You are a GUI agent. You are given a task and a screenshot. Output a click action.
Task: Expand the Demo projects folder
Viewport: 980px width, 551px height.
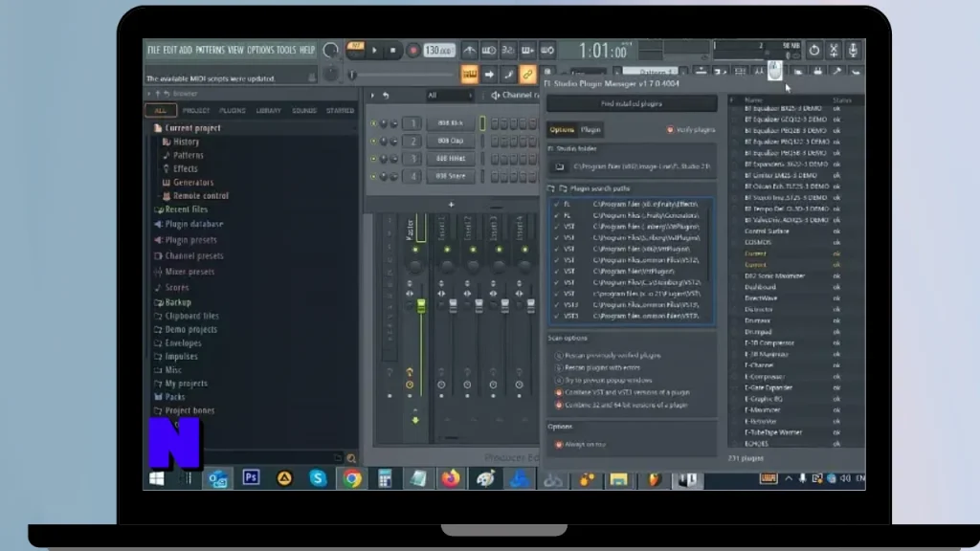[x=186, y=330]
